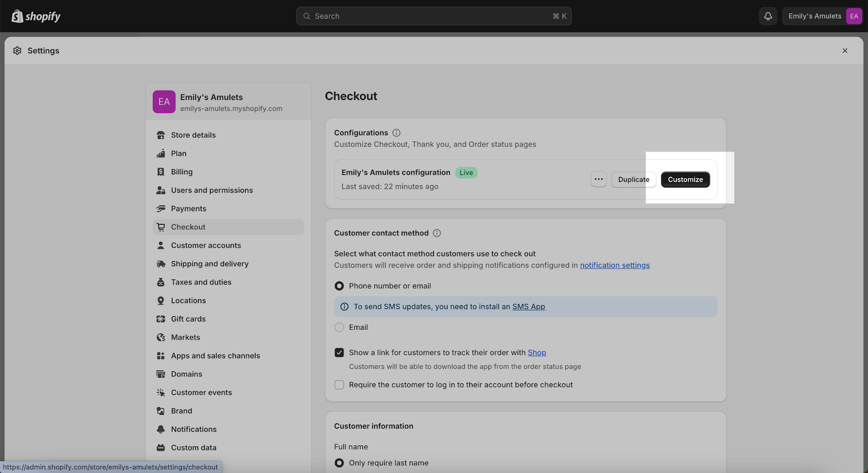Image resolution: width=868 pixels, height=473 pixels.
Task: Open Shipping and delivery settings
Action: [x=209, y=264]
